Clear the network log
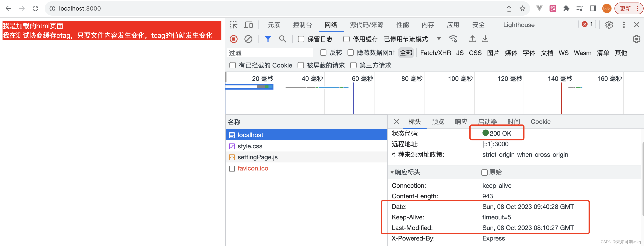This screenshot has height=246, width=644. (248, 39)
